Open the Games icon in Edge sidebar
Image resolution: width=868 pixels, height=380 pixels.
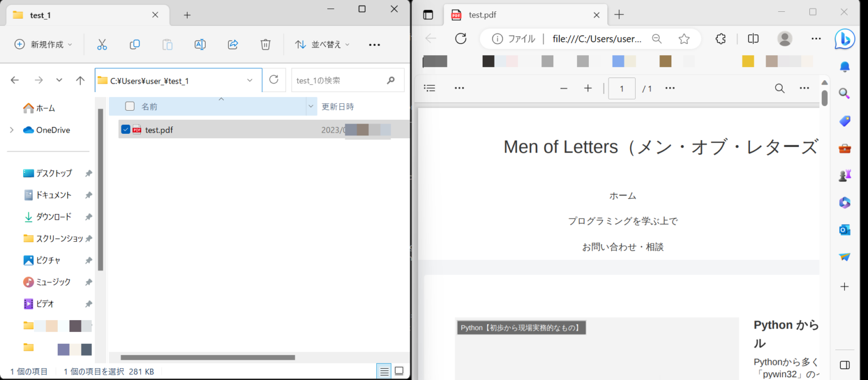pos(844,175)
